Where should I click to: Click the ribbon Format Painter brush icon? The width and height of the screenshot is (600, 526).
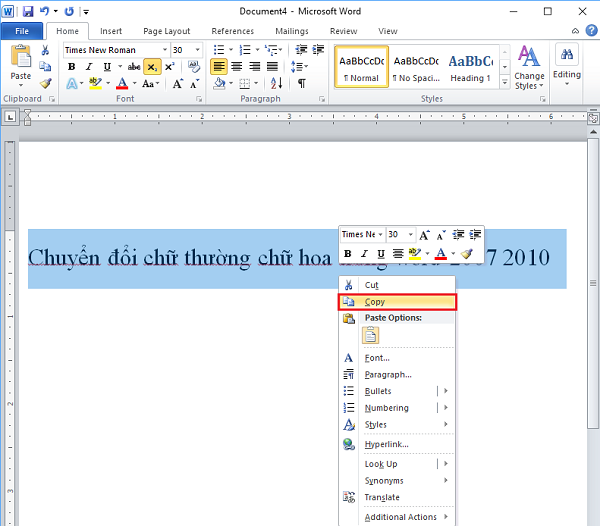(46, 83)
